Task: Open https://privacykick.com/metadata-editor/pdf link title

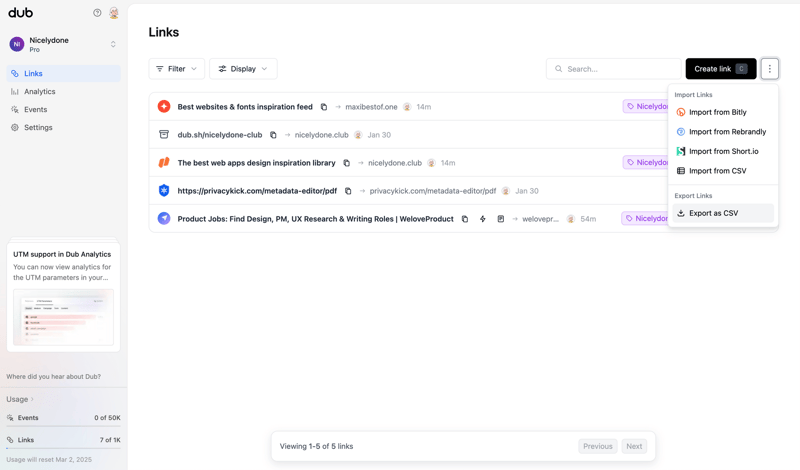Action: pyautogui.click(x=257, y=191)
